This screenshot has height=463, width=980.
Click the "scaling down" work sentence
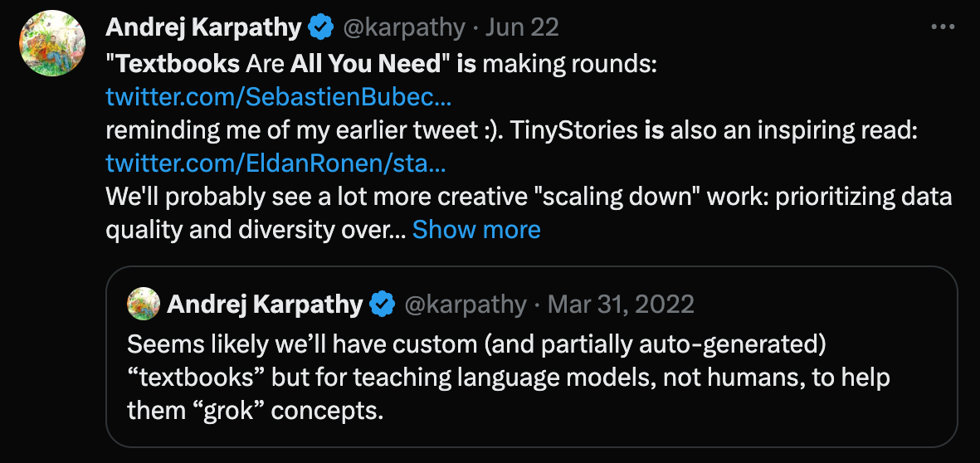coord(529,196)
